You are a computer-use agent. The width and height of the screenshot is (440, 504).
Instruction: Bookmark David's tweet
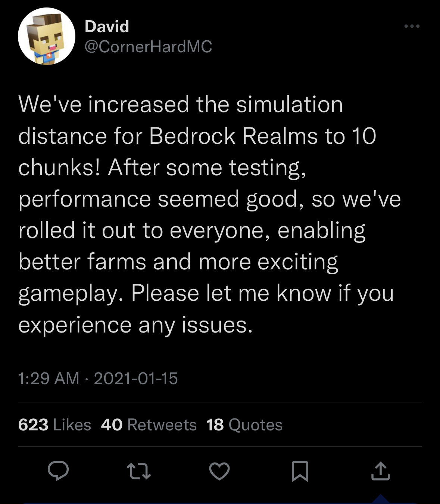coord(300,471)
